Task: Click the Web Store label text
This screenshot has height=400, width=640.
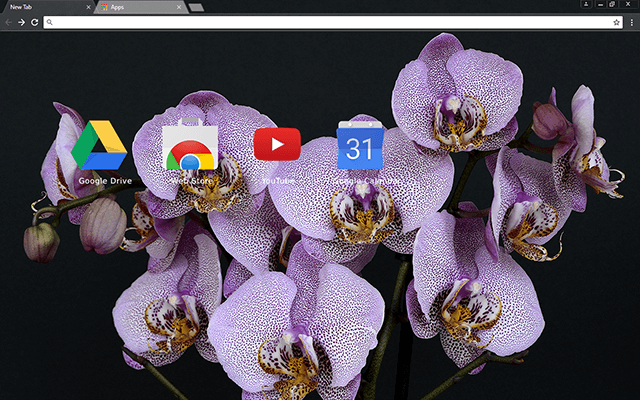Action: point(192,180)
